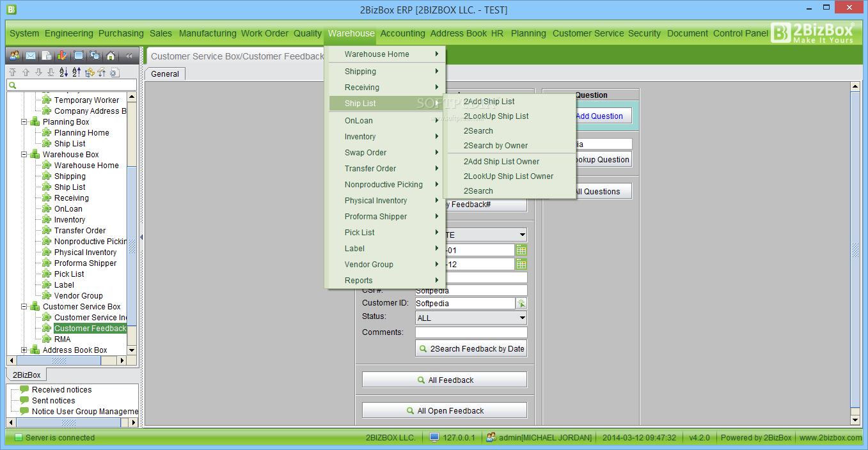Image resolution: width=868 pixels, height=450 pixels.
Task: Collapse the Customer Service Box tree node
Action: point(24,306)
